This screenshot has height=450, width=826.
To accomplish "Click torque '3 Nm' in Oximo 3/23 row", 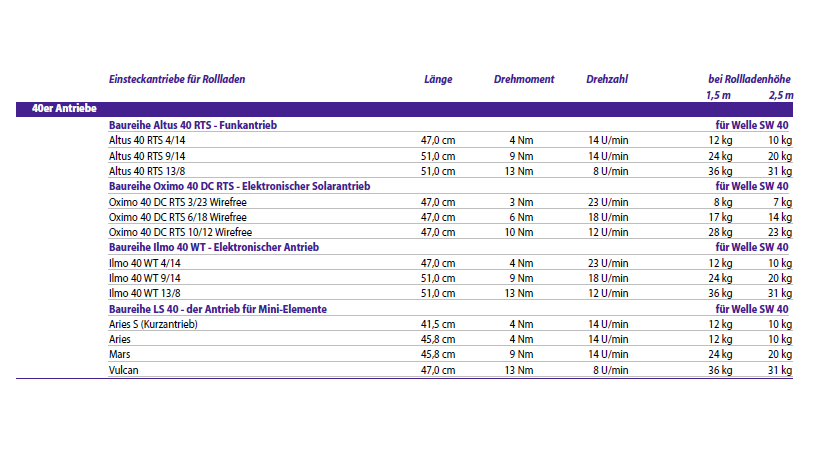I will [522, 202].
